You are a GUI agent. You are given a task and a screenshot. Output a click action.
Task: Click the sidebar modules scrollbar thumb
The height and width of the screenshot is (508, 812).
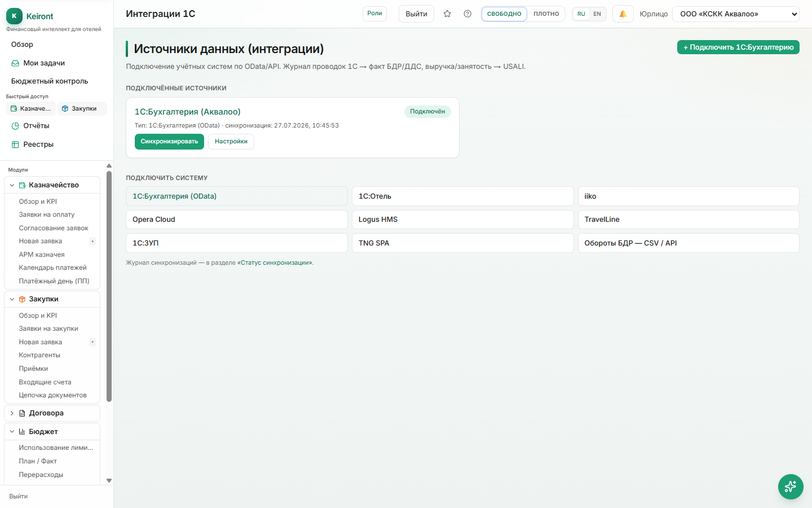(x=109, y=286)
